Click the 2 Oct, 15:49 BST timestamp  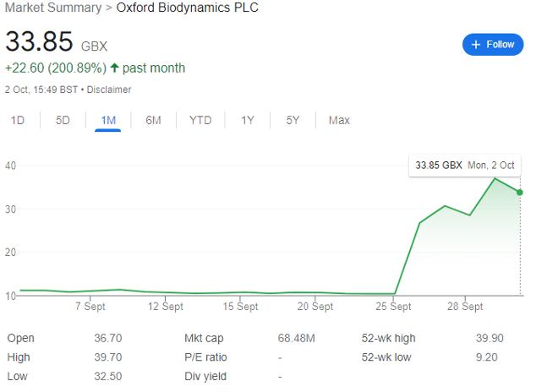click(41, 90)
